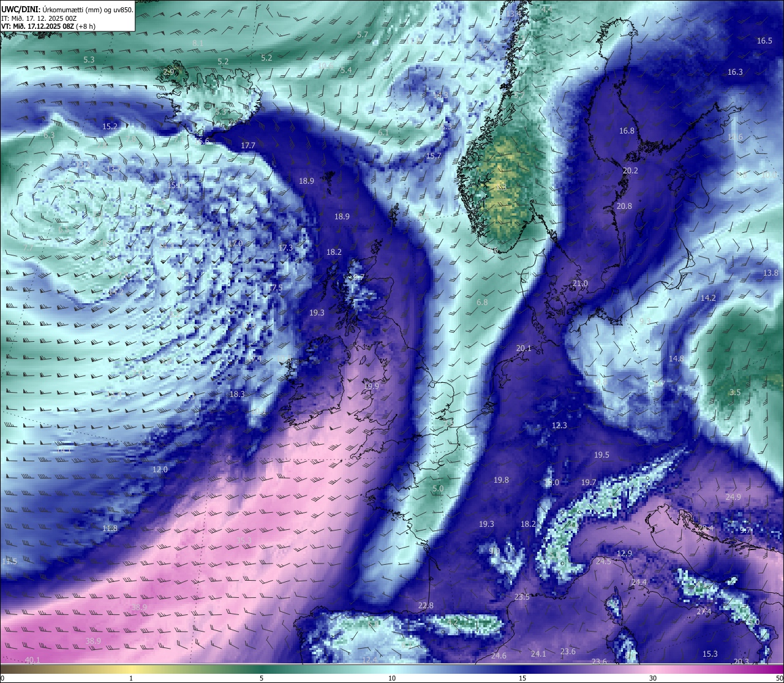
Task: Click the 24.9 value on the map
Action: click(733, 496)
